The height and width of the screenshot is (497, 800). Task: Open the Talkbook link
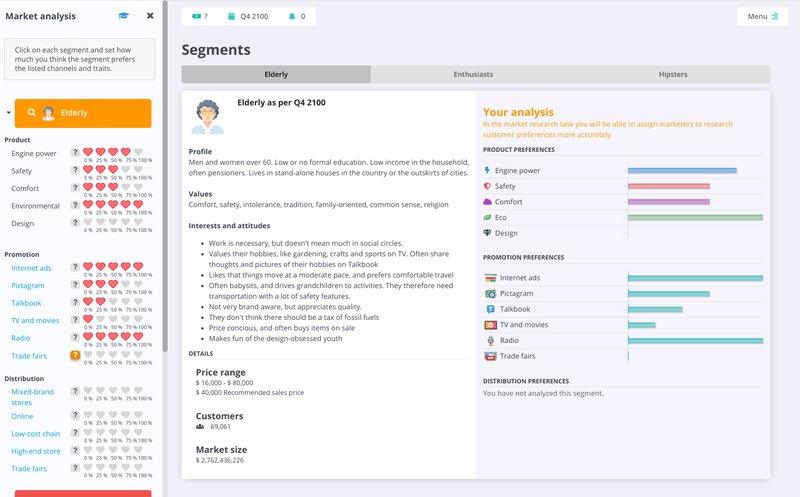(x=26, y=303)
